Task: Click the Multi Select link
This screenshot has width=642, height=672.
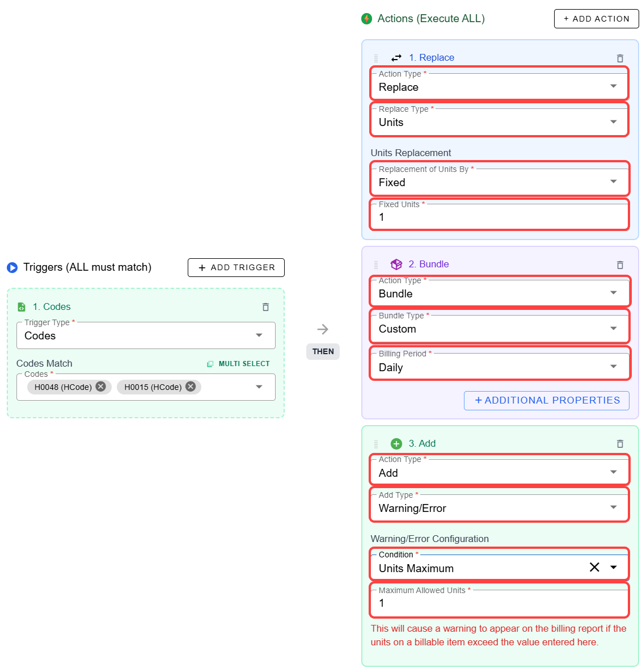Action: (x=239, y=364)
